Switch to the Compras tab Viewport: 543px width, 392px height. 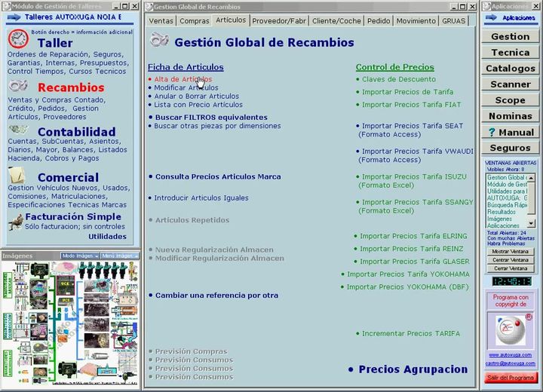point(195,21)
